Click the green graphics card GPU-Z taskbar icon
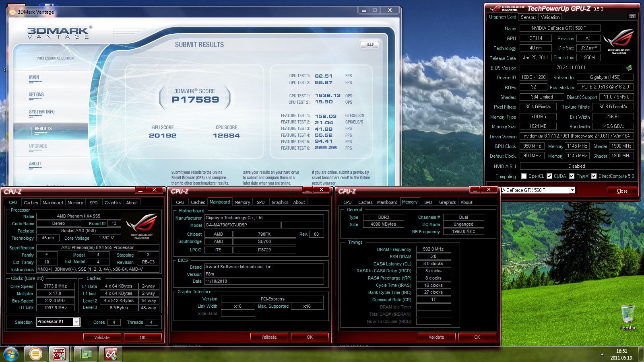The image size is (644, 362). [x=87, y=354]
